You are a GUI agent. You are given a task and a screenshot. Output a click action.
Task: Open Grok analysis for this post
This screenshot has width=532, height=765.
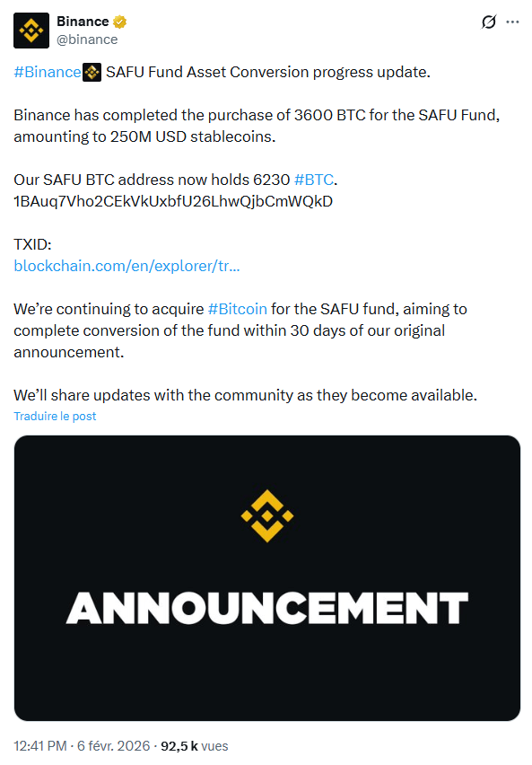tap(487, 22)
